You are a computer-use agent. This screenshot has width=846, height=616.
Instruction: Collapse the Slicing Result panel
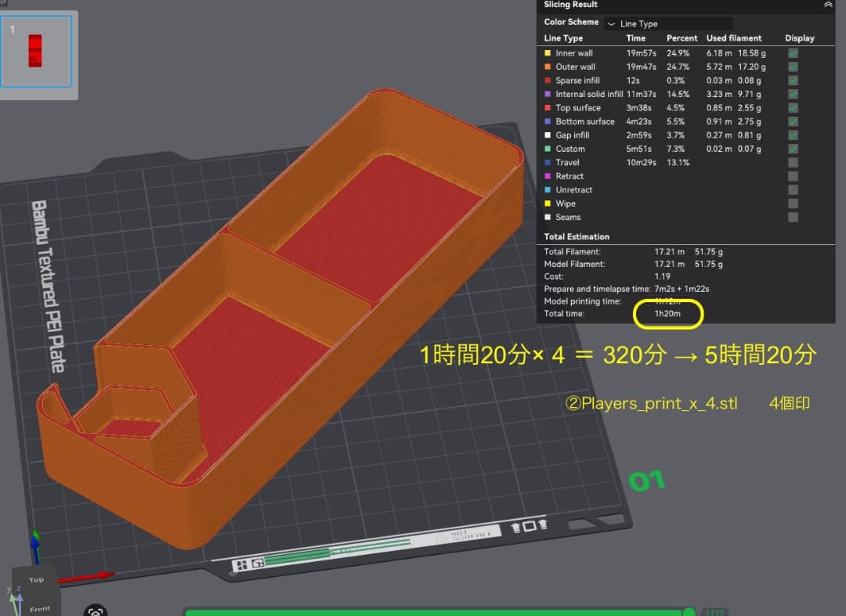pyautogui.click(x=828, y=5)
